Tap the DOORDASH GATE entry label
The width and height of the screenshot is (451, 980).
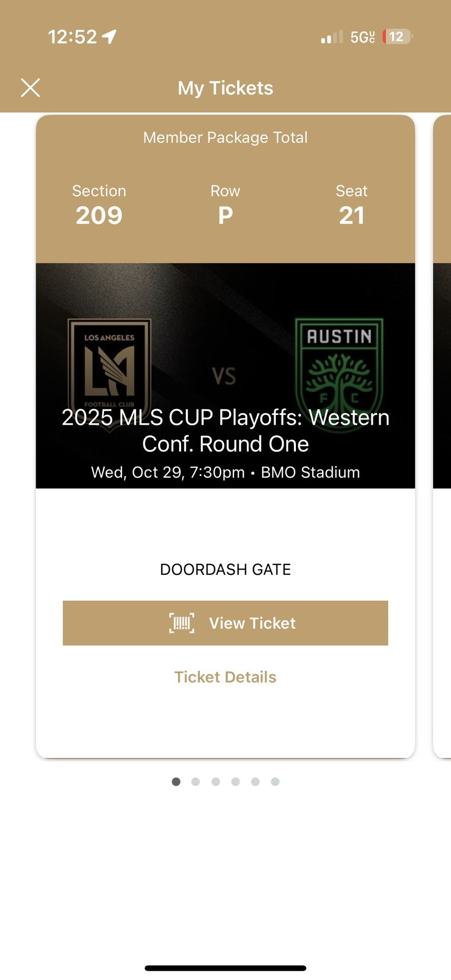pos(225,569)
